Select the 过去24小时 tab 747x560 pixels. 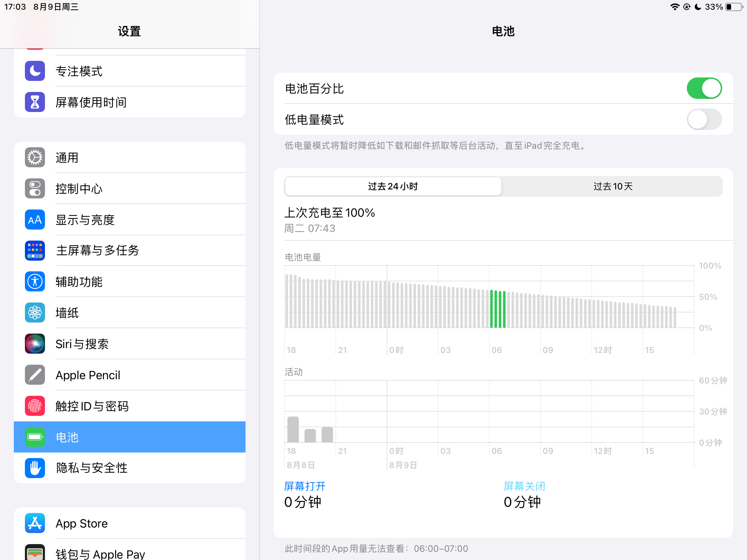(x=393, y=187)
